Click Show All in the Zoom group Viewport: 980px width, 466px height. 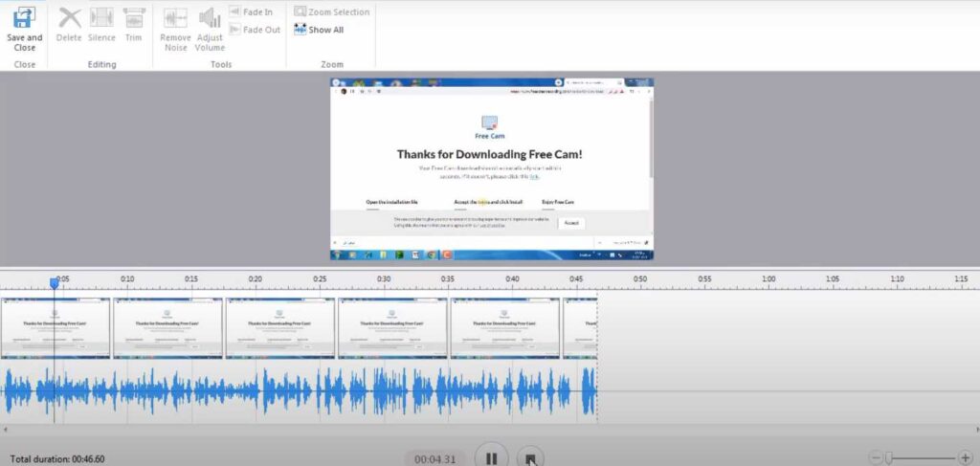(x=319, y=30)
